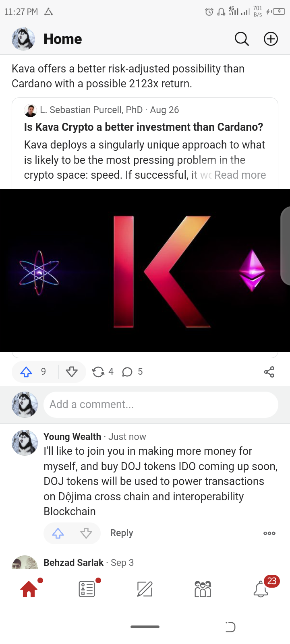Open comments via the speech bubble icon
Screen dimensions: 290x644
click(x=127, y=372)
